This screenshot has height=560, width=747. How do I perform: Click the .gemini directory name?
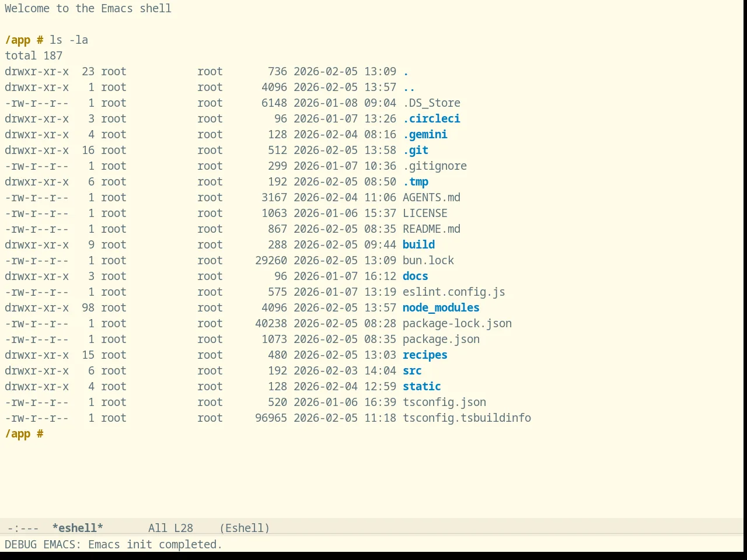coord(425,134)
